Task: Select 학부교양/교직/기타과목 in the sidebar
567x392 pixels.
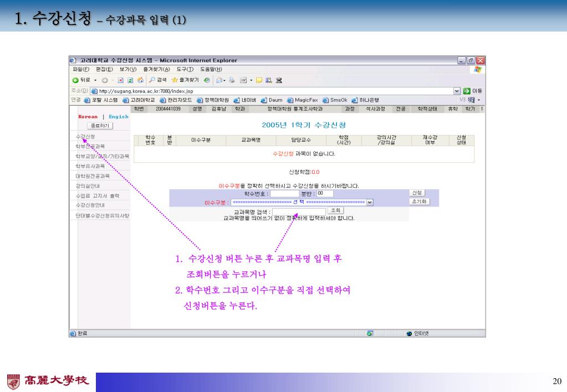Action: [103, 156]
